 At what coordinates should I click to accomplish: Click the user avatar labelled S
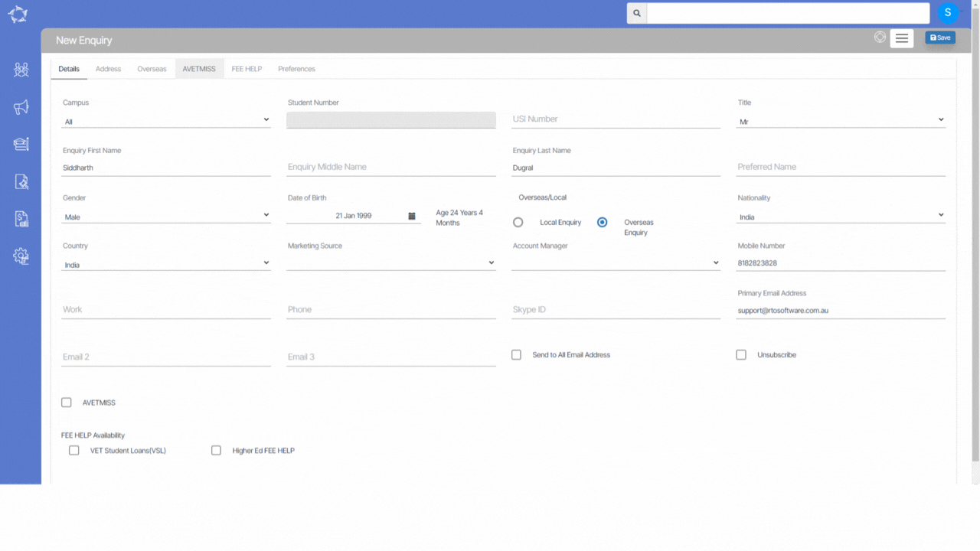(948, 13)
